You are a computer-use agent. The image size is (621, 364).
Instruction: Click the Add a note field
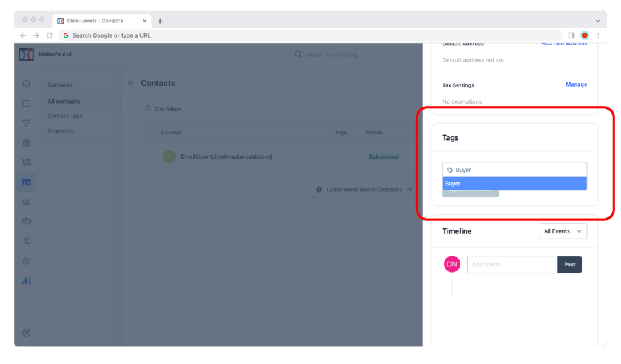click(x=512, y=264)
